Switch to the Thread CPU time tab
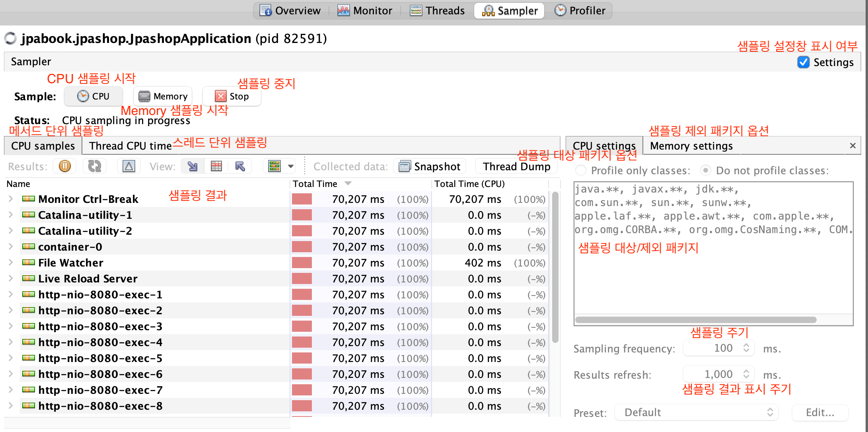 click(x=130, y=146)
